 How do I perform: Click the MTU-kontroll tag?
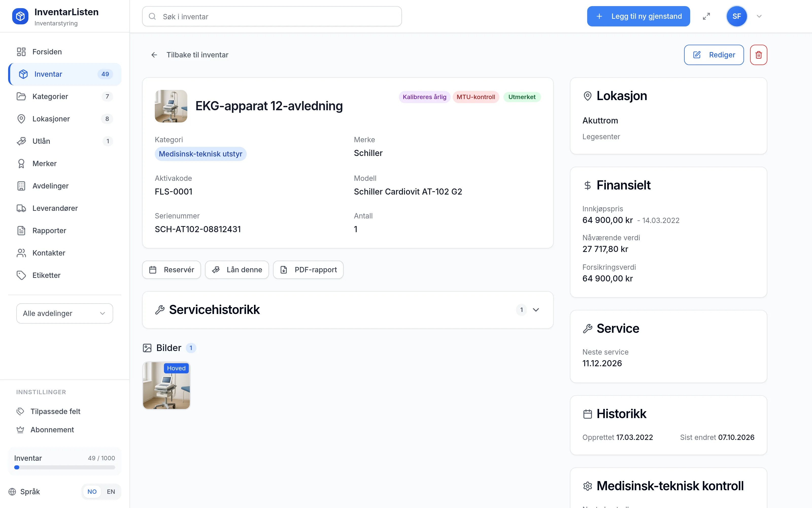pyautogui.click(x=476, y=97)
